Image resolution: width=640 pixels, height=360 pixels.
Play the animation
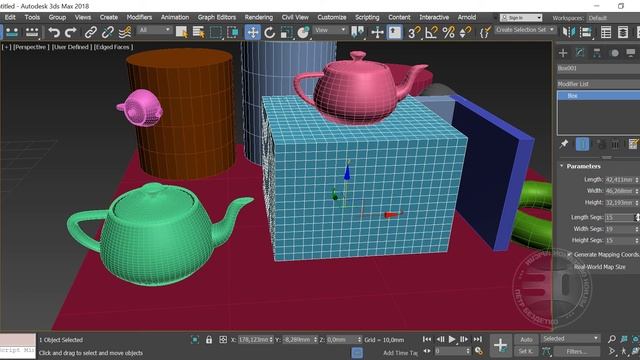(452, 339)
